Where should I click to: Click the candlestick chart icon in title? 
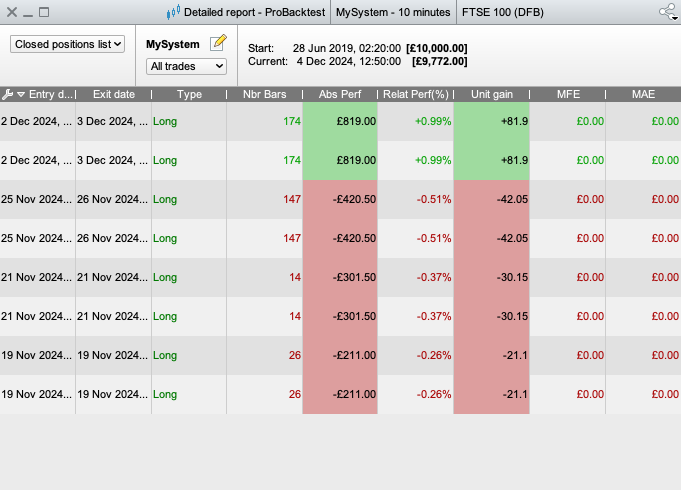tap(173, 12)
